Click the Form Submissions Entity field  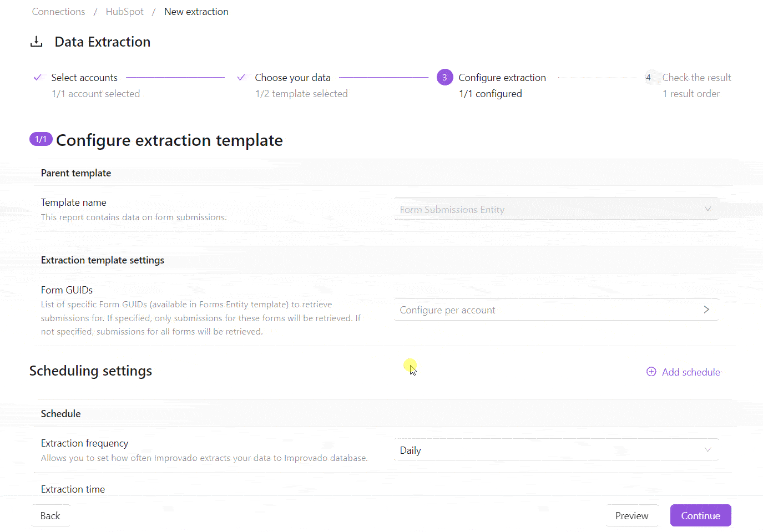[556, 209]
